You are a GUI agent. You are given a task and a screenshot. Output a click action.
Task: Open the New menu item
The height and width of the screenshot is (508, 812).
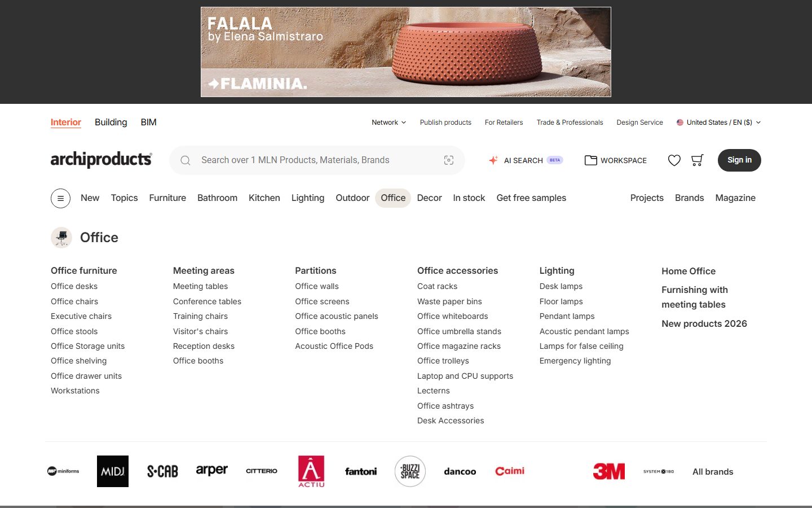point(90,198)
